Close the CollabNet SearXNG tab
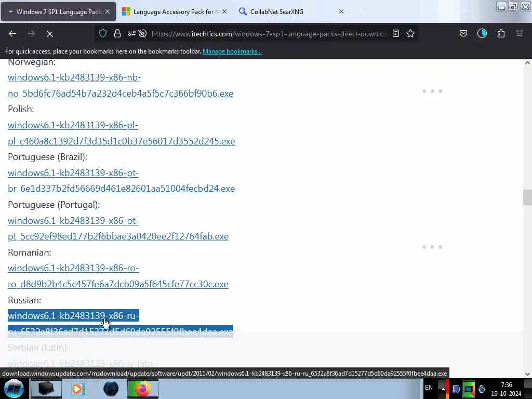532x399 pixels. coord(341,11)
